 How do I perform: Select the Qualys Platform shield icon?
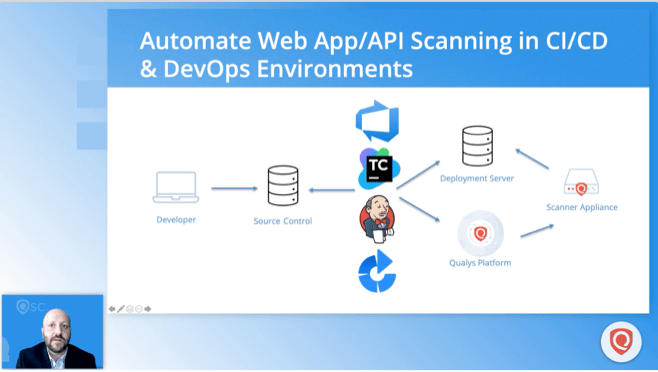tap(480, 233)
